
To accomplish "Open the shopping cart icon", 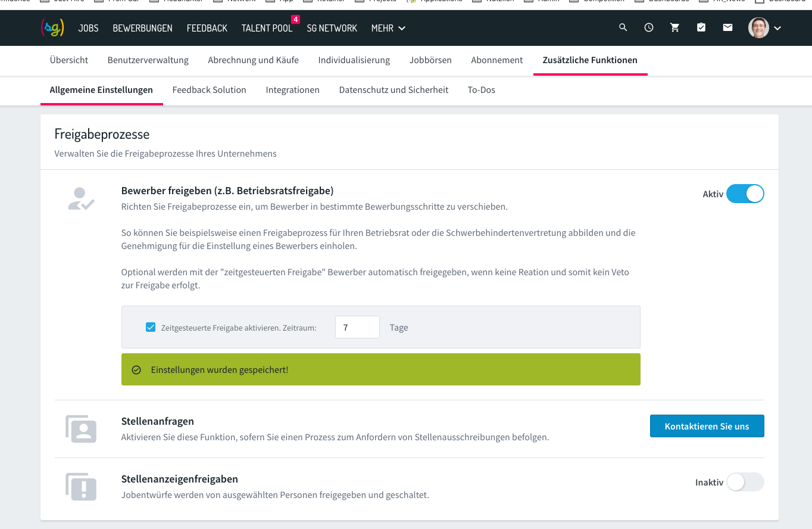I will point(675,27).
